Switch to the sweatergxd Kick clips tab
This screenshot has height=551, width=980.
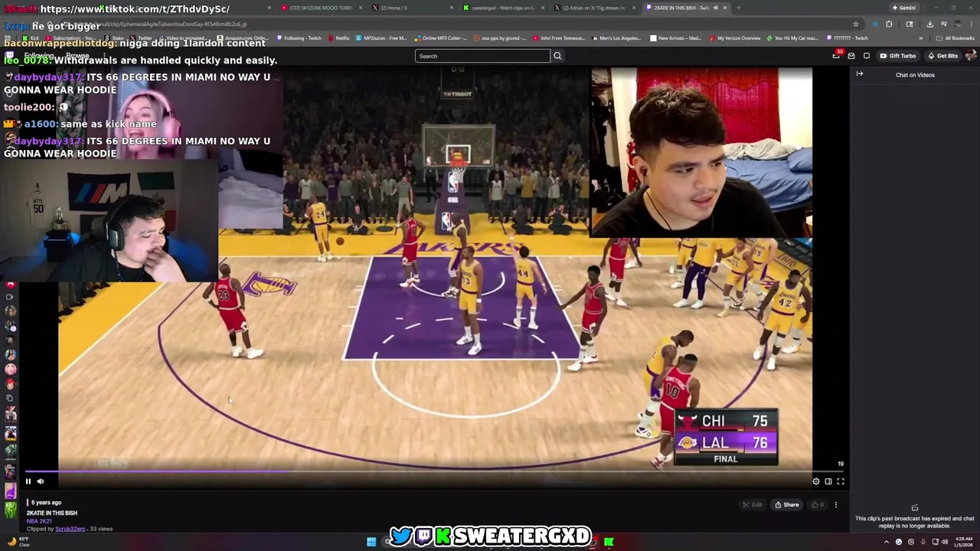coord(503,8)
